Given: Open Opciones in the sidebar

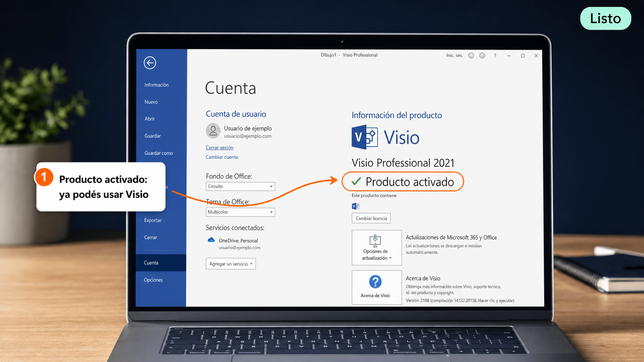Looking at the screenshot, I should pyautogui.click(x=153, y=280).
